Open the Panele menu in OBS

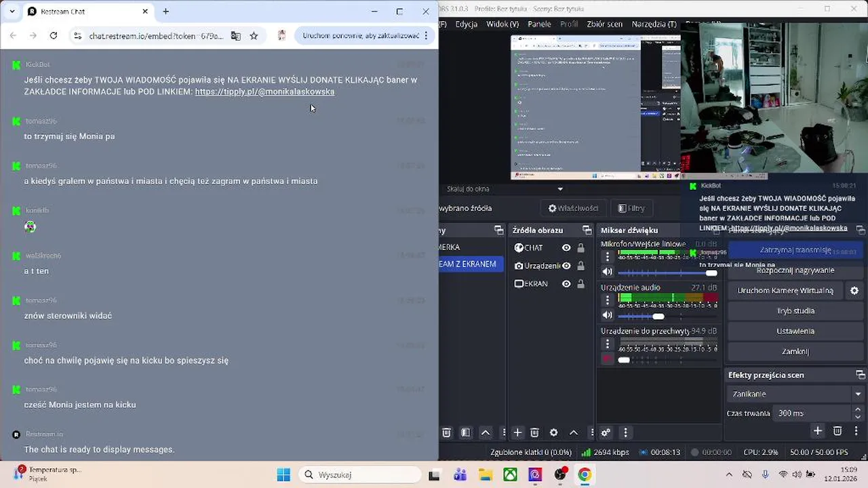pos(540,24)
